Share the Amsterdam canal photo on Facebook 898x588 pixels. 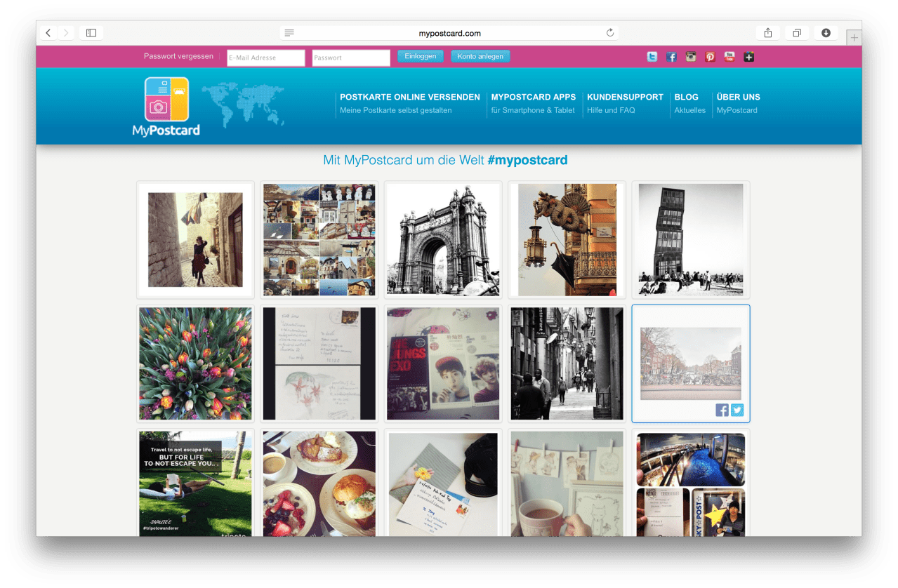tap(722, 410)
